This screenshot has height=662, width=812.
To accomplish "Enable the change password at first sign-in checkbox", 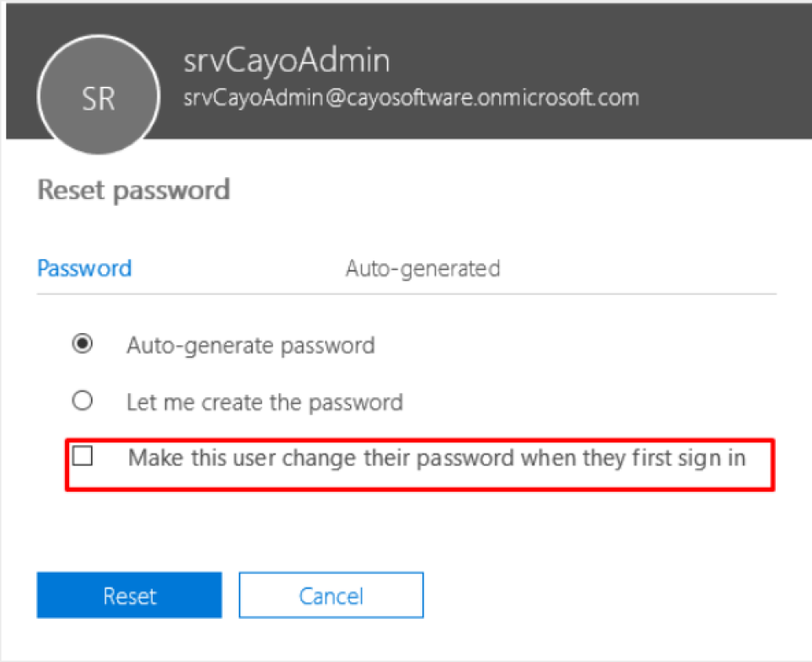I will (83, 456).
